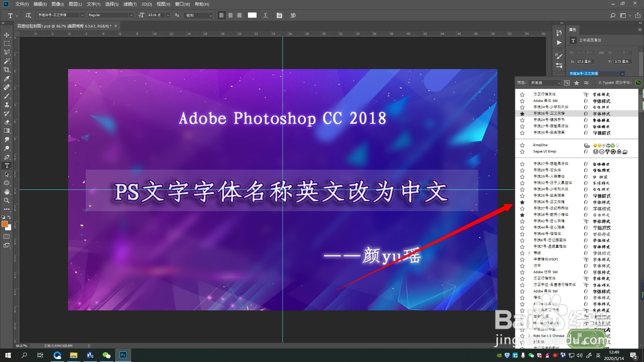
Task: Unfavorite the 字魂38号-萌秀小楷体 font
Action: 522,215
